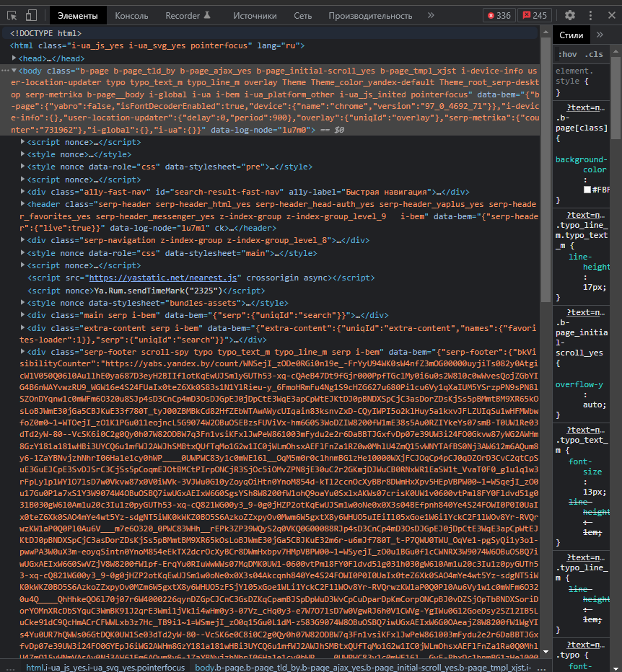Toggle the device toolbar emulation icon
622x672 pixels.
tap(32, 15)
